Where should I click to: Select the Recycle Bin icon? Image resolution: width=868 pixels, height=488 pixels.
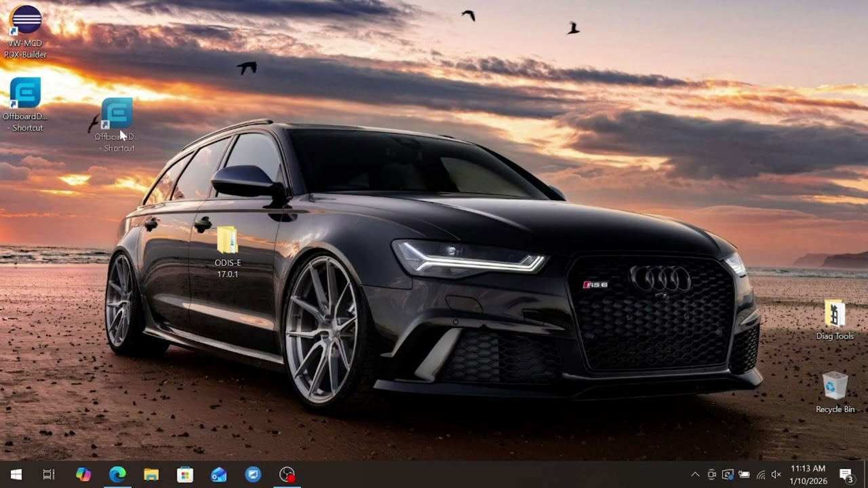coord(835,392)
